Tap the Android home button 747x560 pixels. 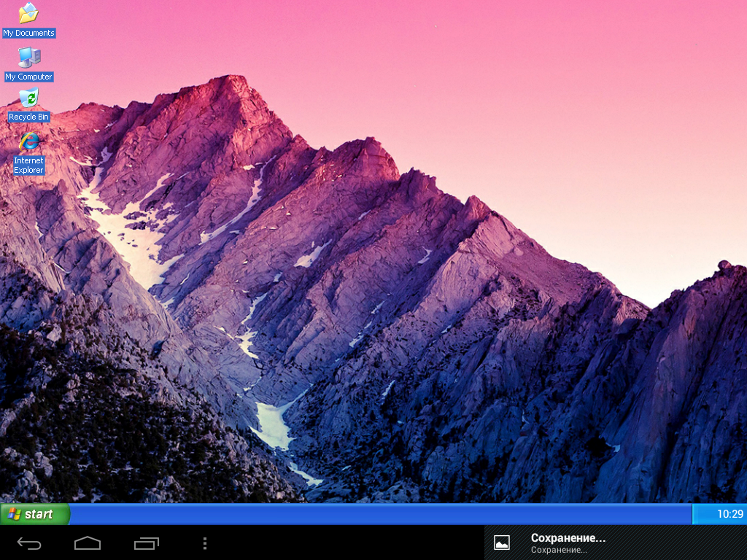click(x=88, y=543)
